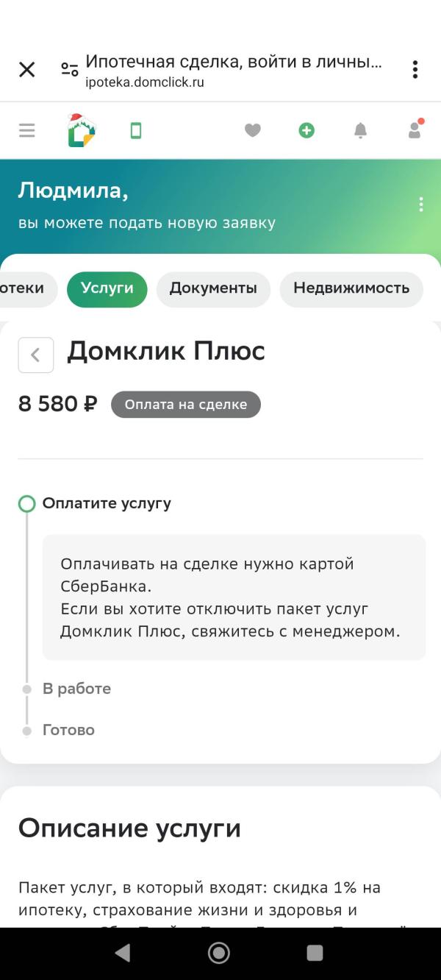The width and height of the screenshot is (441, 980).
Task: Open favorites via the heart icon
Action: (x=253, y=129)
